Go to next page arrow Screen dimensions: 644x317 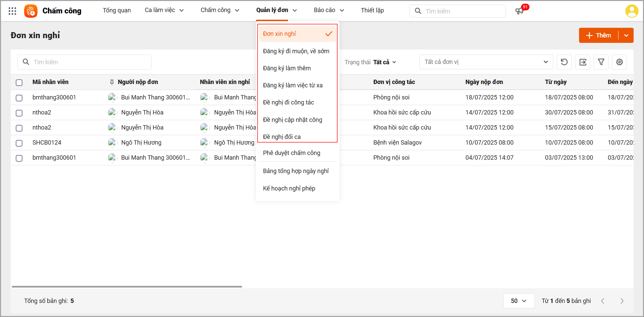tap(622, 301)
